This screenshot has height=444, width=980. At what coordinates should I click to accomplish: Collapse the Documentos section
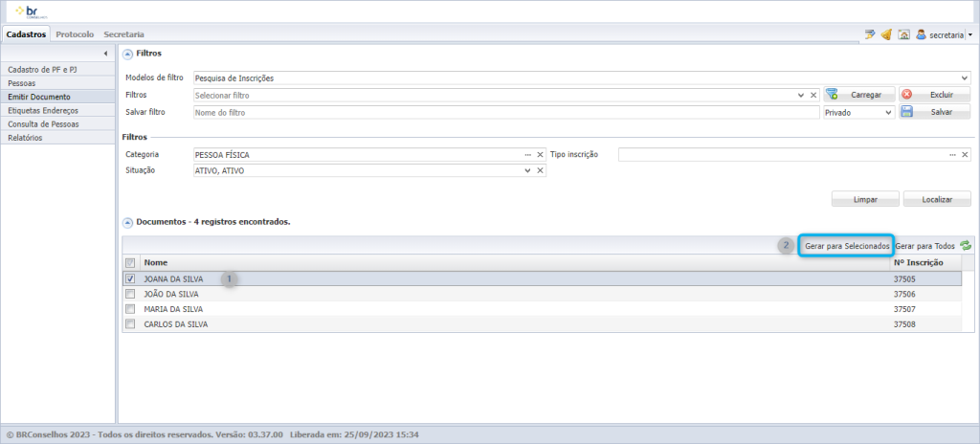[127, 222]
